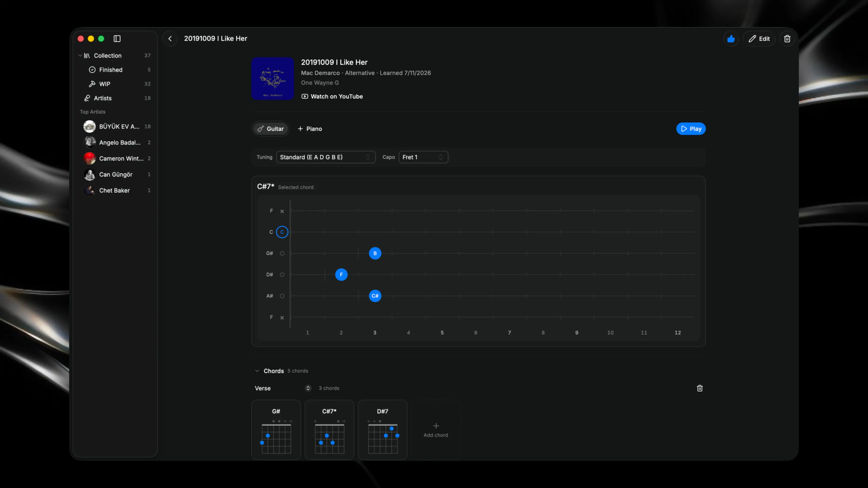Viewport: 868px width, 488px height.
Task: Open the Finished collection
Action: 115,70
